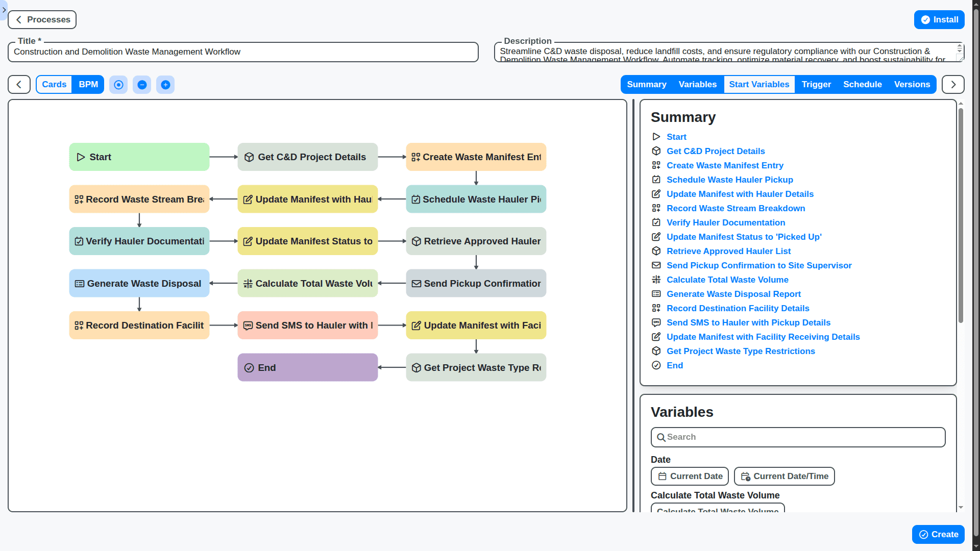Click the zoom-to-fit icon in the canvas toolbar
Image resolution: width=980 pixels, height=551 pixels.
click(x=118, y=84)
